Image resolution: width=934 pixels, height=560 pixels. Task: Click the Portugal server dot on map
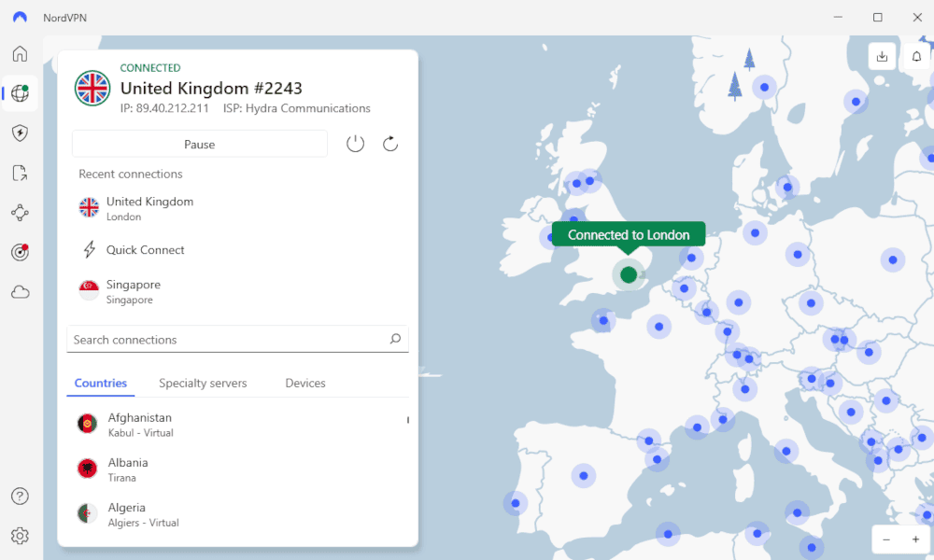(x=516, y=503)
